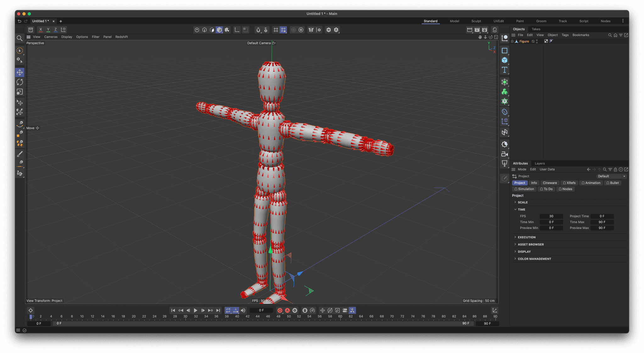
Task: Open User Data menu in Attributes
Action: (x=547, y=169)
